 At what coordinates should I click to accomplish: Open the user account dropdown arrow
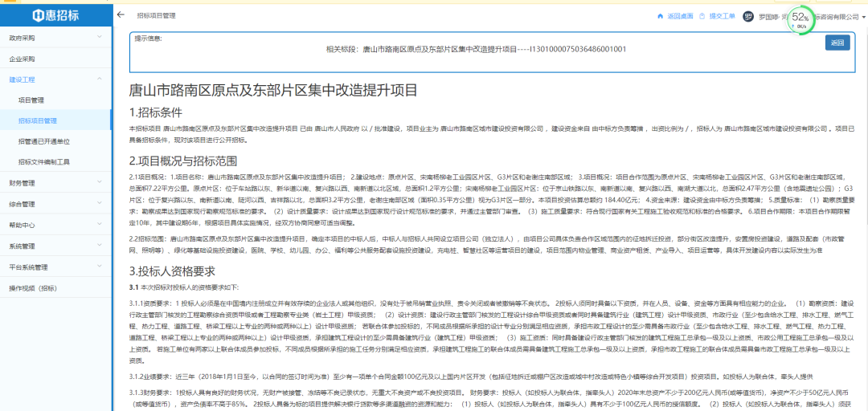pyautogui.click(x=862, y=17)
